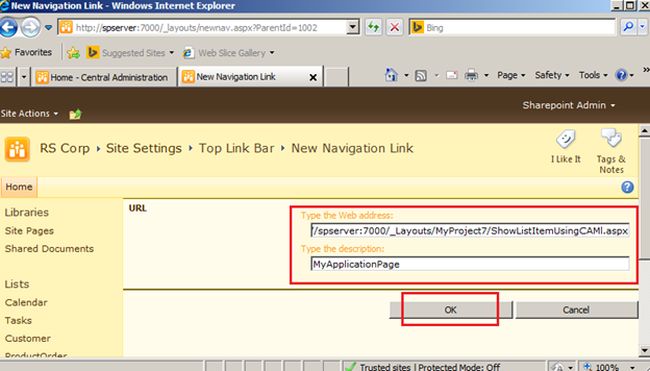This screenshot has height=371, width=650.
Task: Open recent pages dropdown beside Forward button
Action: [x=49, y=28]
